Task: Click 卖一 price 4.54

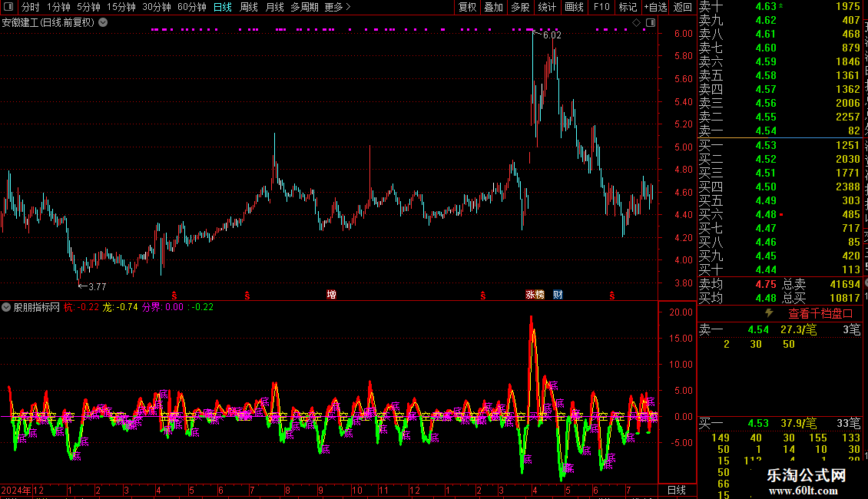Action: coord(766,131)
